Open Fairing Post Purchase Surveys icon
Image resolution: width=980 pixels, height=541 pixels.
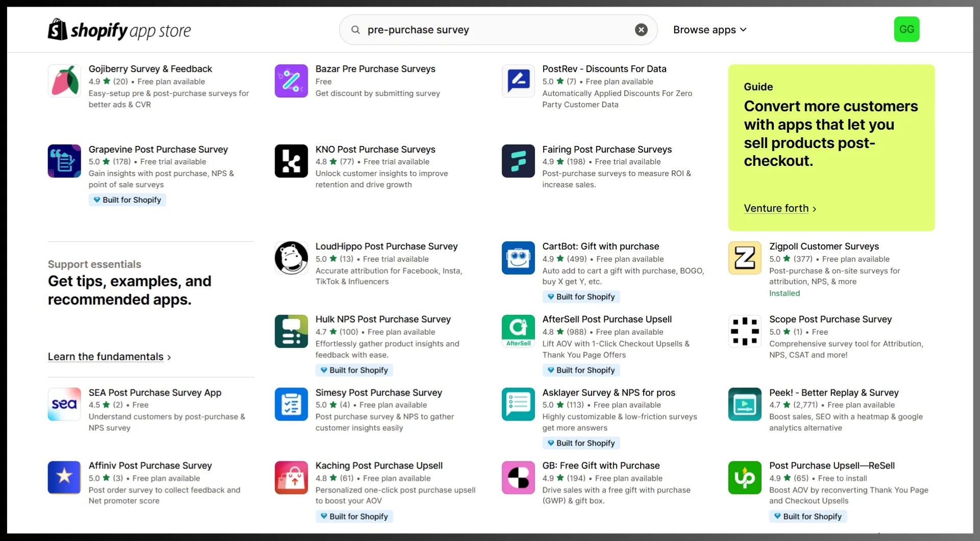pyautogui.click(x=518, y=161)
